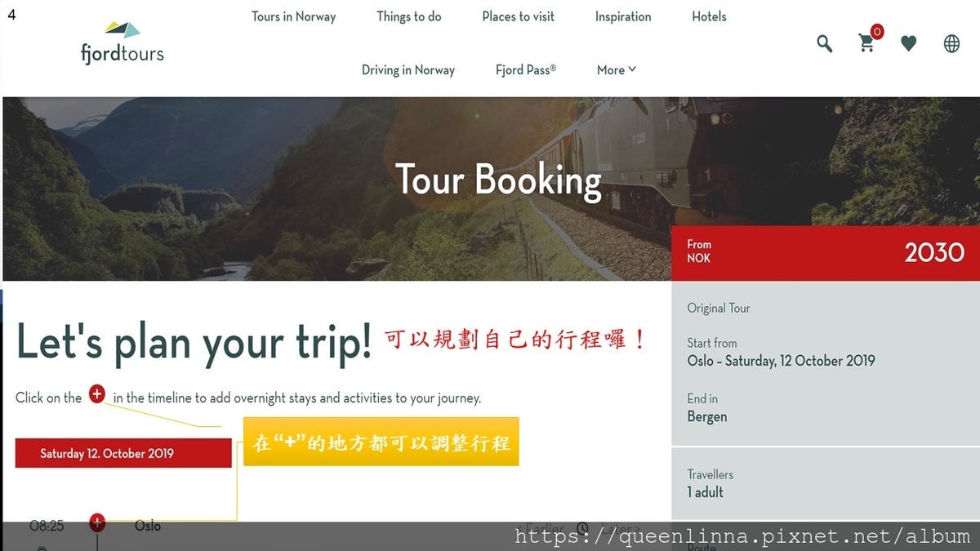980x551 pixels.
Task: Open the Fjord Pass link
Action: [x=526, y=70]
